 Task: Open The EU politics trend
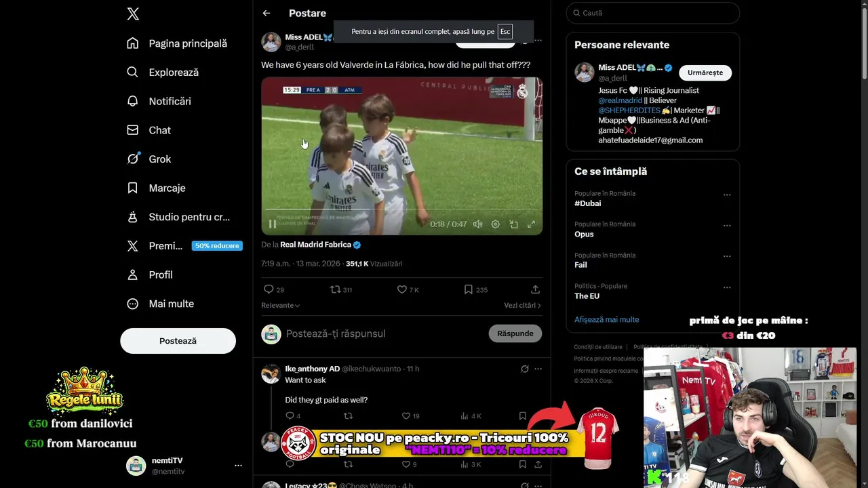click(x=587, y=296)
